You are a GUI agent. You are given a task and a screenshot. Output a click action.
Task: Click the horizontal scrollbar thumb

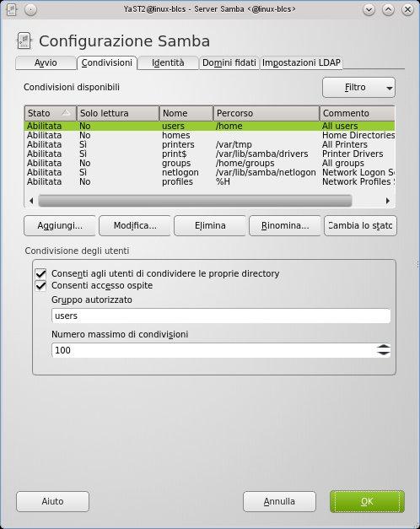click(195, 201)
